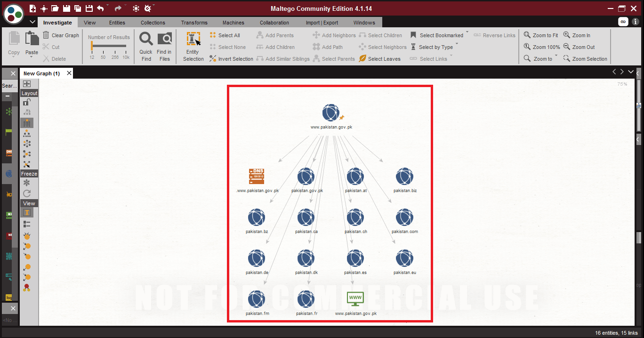Switch to the list view mode icon
The height and width of the screenshot is (338, 644).
[x=27, y=224]
